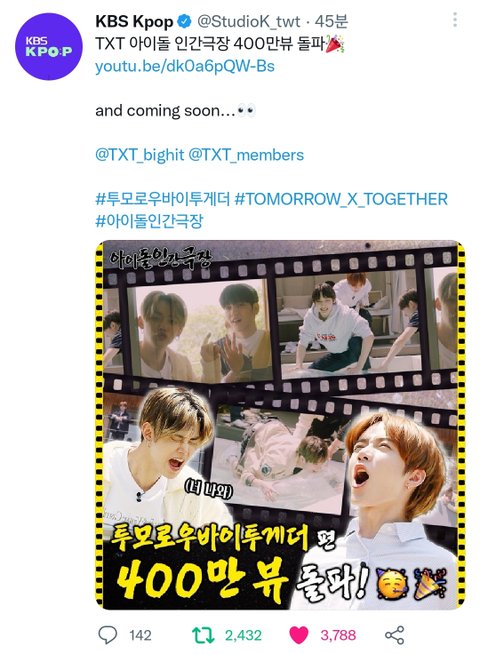Image resolution: width=480 pixels, height=654 pixels.
Task: Open the three-dot more options menu
Action: [455, 20]
